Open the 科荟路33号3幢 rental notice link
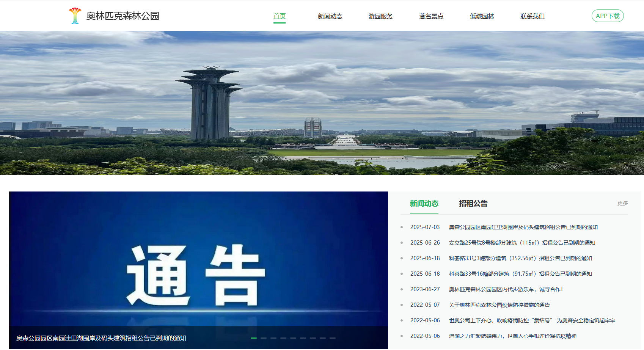The width and height of the screenshot is (644, 350). coord(520,258)
